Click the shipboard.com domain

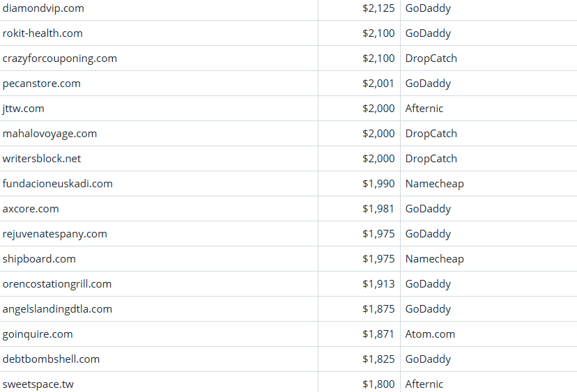(x=39, y=259)
